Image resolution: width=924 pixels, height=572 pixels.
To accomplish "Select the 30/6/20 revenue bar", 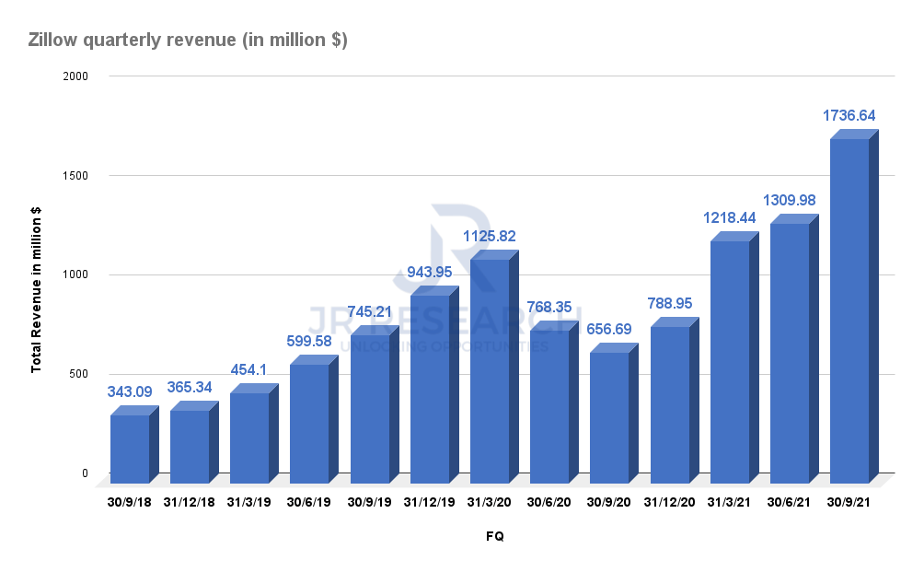I will point(550,405).
